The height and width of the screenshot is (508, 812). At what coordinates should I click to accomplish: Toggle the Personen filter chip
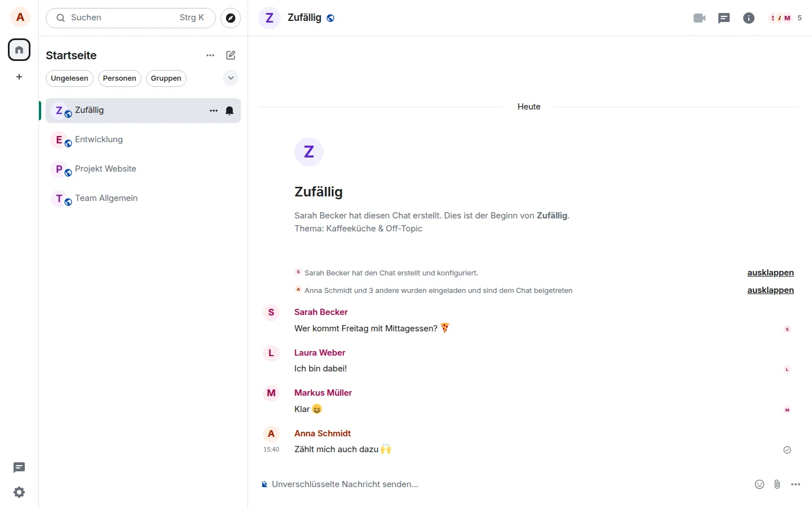pyautogui.click(x=120, y=78)
